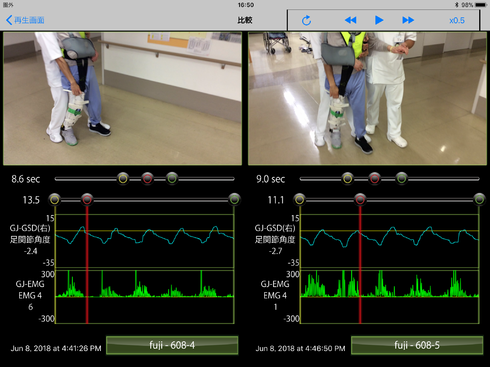Tap the right GJ-EMG EMG 4 graph

[x=389, y=297]
